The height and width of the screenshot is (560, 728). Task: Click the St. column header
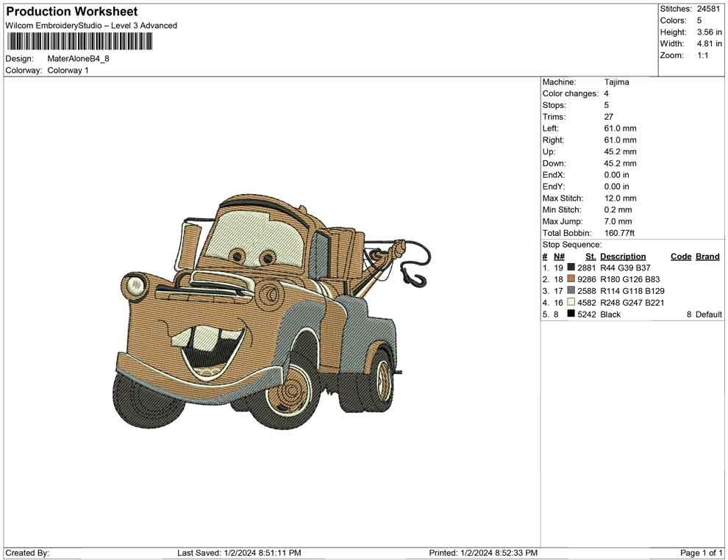click(590, 256)
